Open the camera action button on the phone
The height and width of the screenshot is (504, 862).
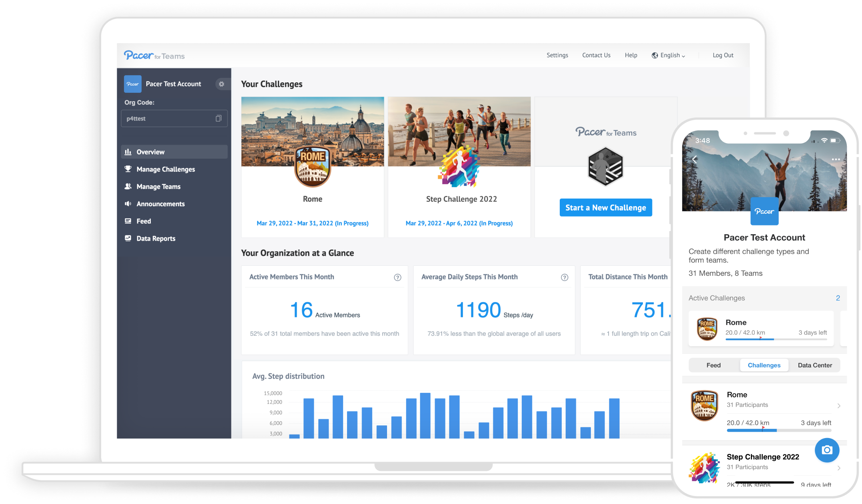point(827,450)
